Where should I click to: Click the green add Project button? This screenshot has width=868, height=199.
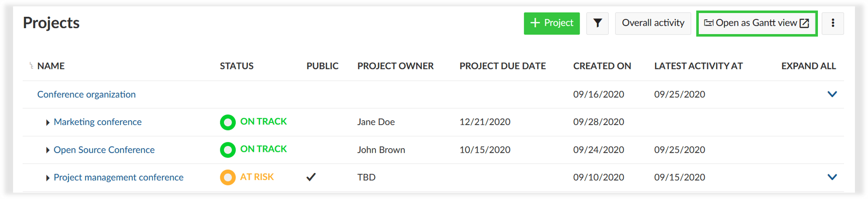(551, 23)
